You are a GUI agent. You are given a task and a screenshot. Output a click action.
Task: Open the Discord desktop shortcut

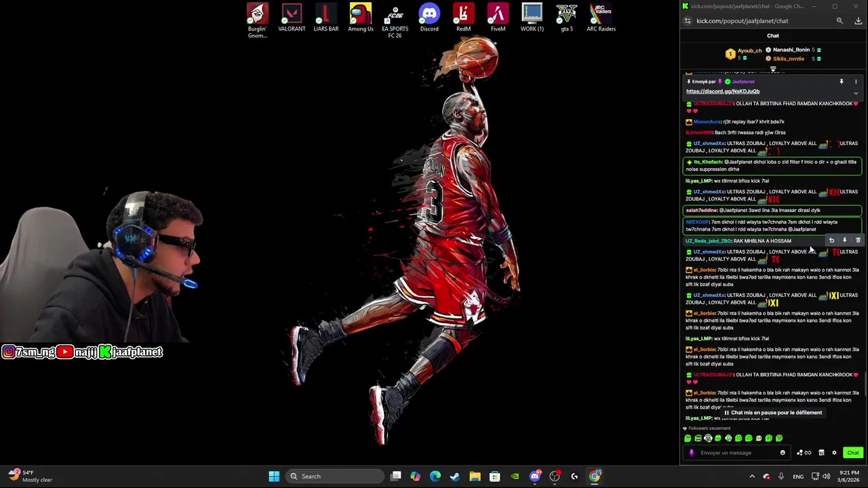(x=429, y=18)
